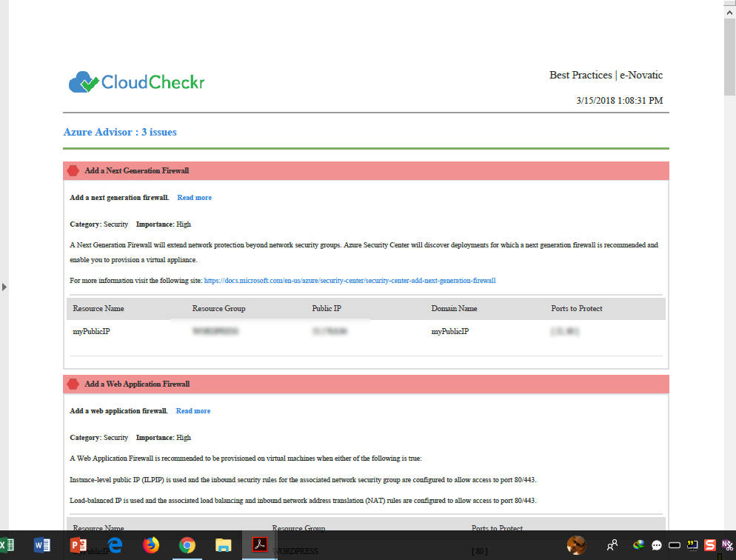
Task: Click 'Category: Security' under Next Generation Firewall
Action: (x=99, y=224)
